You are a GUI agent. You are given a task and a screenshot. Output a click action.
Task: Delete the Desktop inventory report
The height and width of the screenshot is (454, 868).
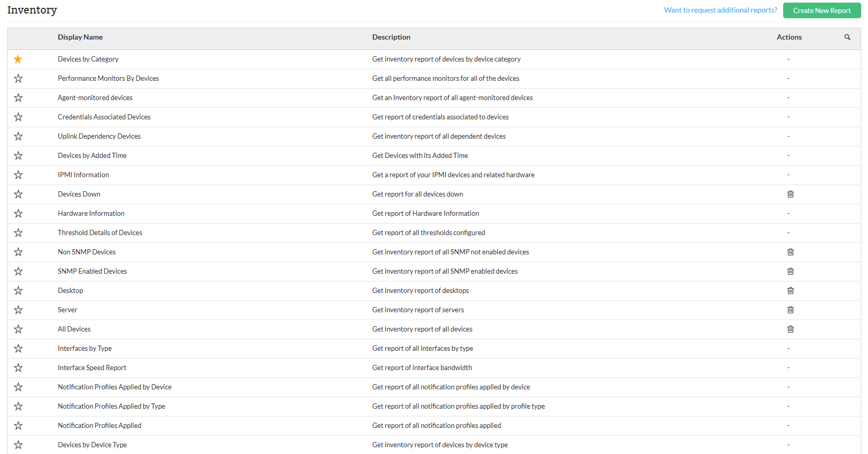tap(790, 290)
